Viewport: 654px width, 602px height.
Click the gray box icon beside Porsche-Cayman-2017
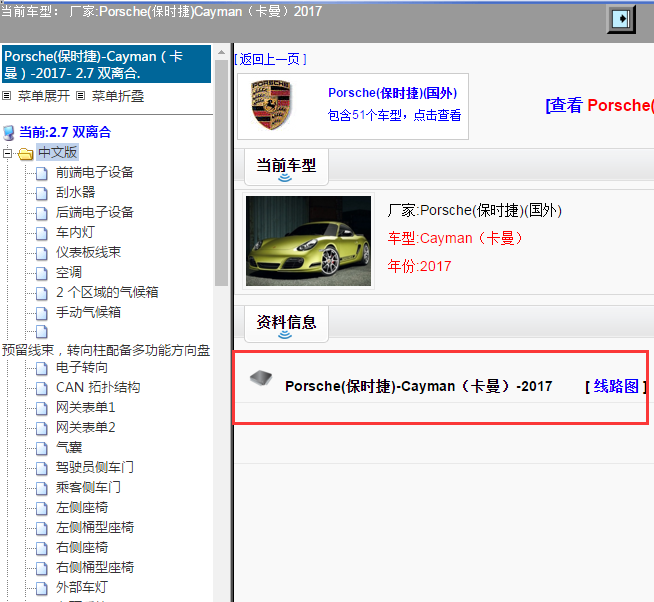point(261,378)
